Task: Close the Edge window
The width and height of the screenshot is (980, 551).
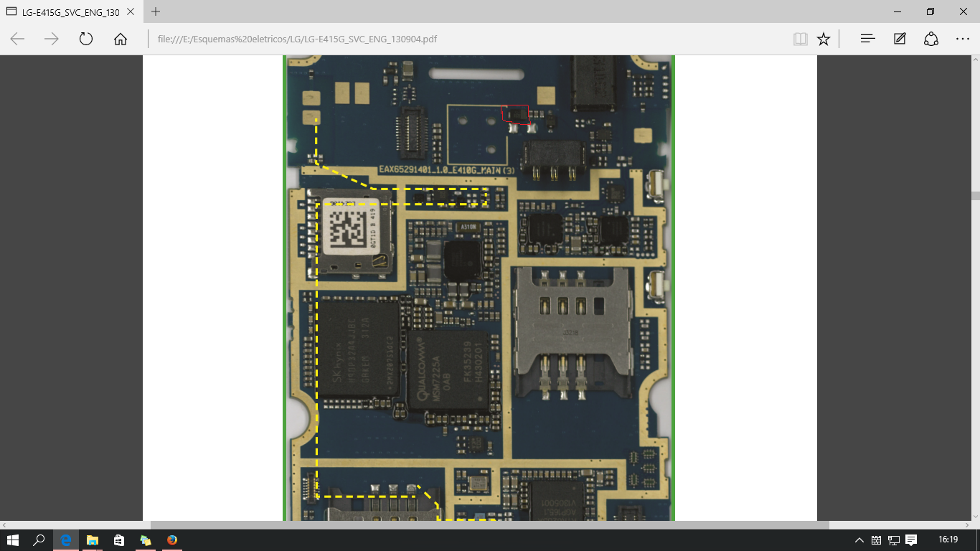Action: pyautogui.click(x=963, y=11)
